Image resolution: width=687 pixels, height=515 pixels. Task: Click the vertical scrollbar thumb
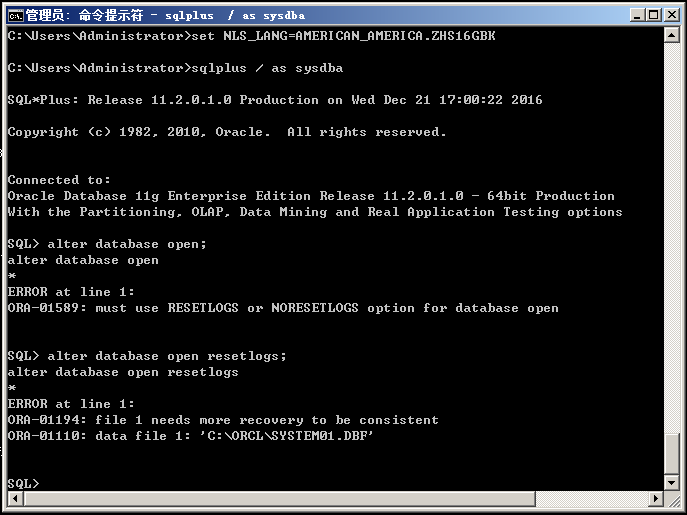pyautogui.click(x=672, y=452)
